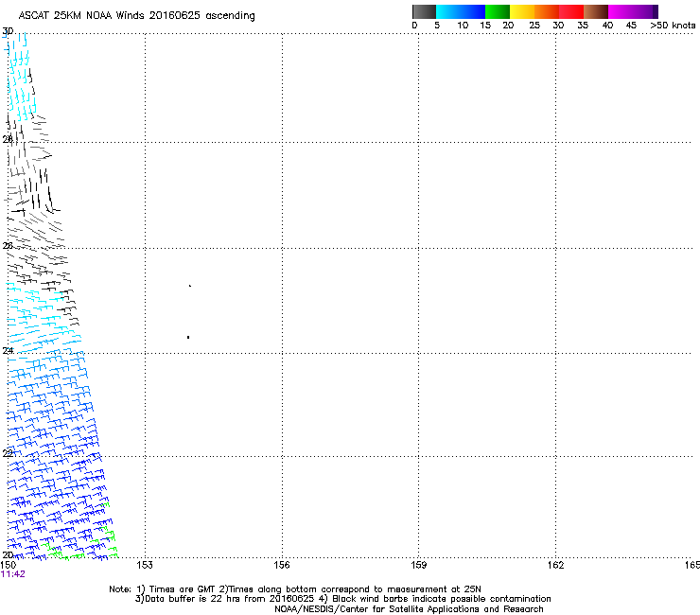Click the red 30-35 knots color band

click(x=571, y=11)
